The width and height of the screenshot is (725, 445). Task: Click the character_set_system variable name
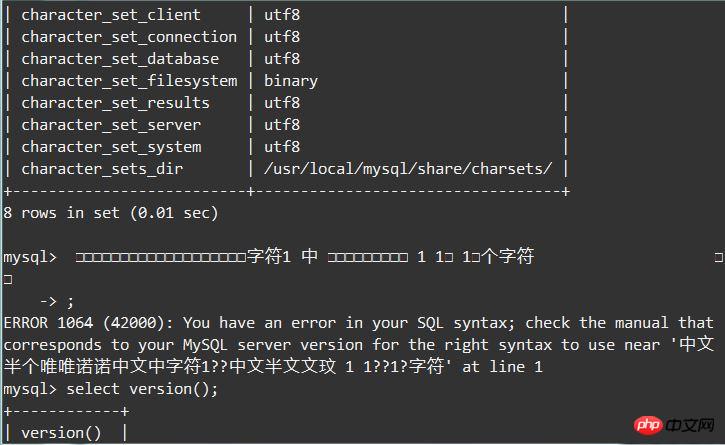(x=111, y=147)
